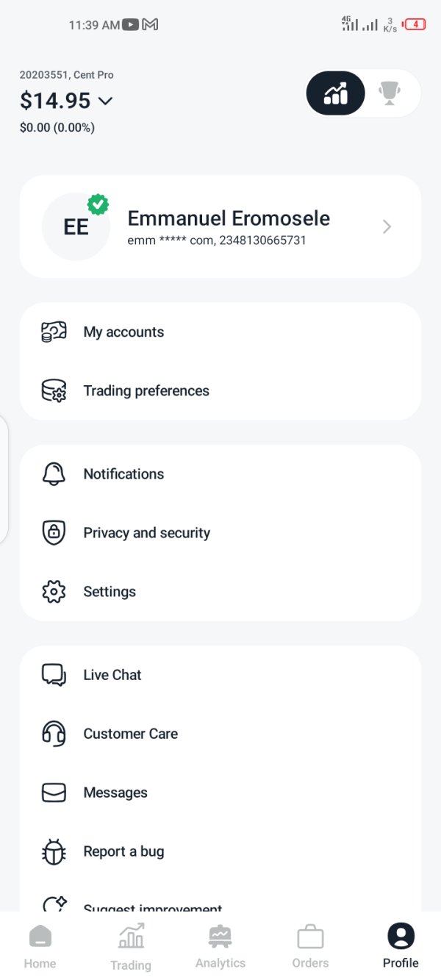This screenshot has height=980, width=441.
Task: Tap the Report a bug beetle icon
Action: [54, 851]
